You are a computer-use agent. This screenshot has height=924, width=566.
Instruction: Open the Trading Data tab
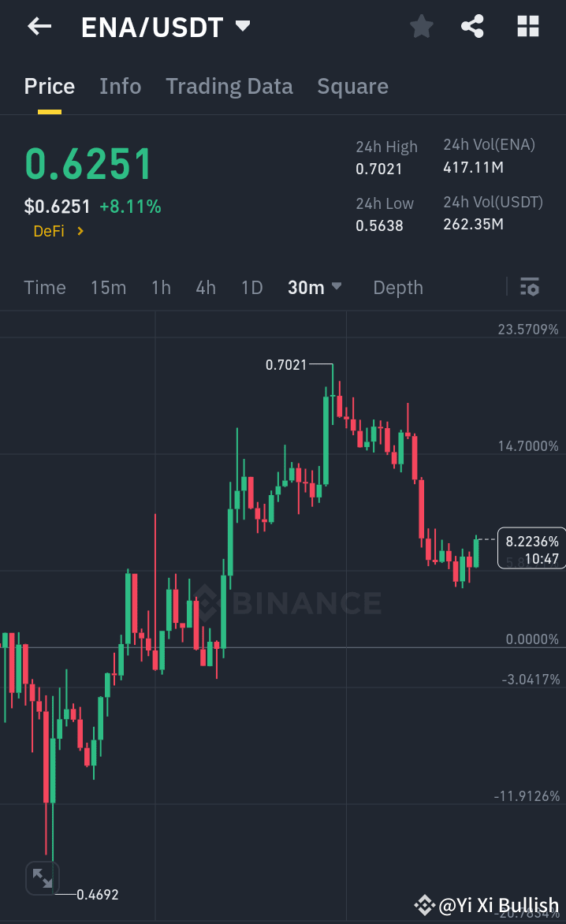tap(229, 86)
